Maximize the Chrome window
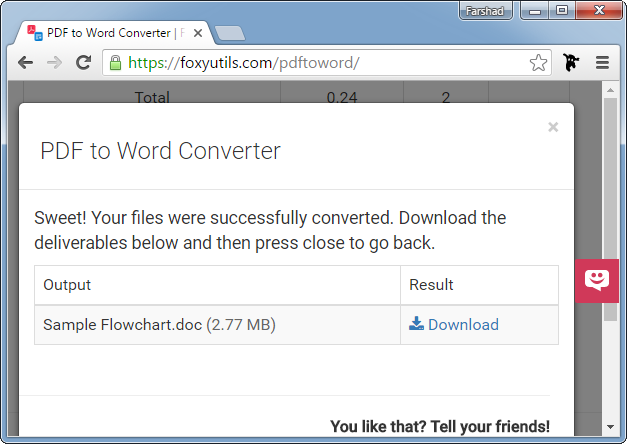This screenshot has width=627, height=444. point(562,11)
